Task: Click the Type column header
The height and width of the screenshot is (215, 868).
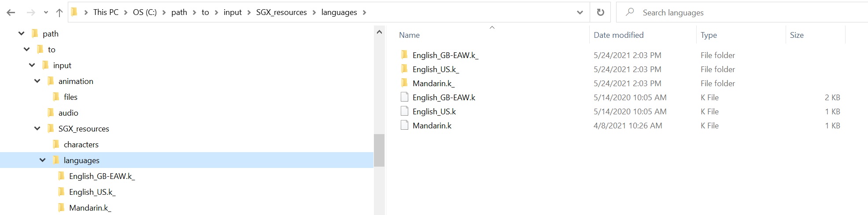Action: (709, 35)
